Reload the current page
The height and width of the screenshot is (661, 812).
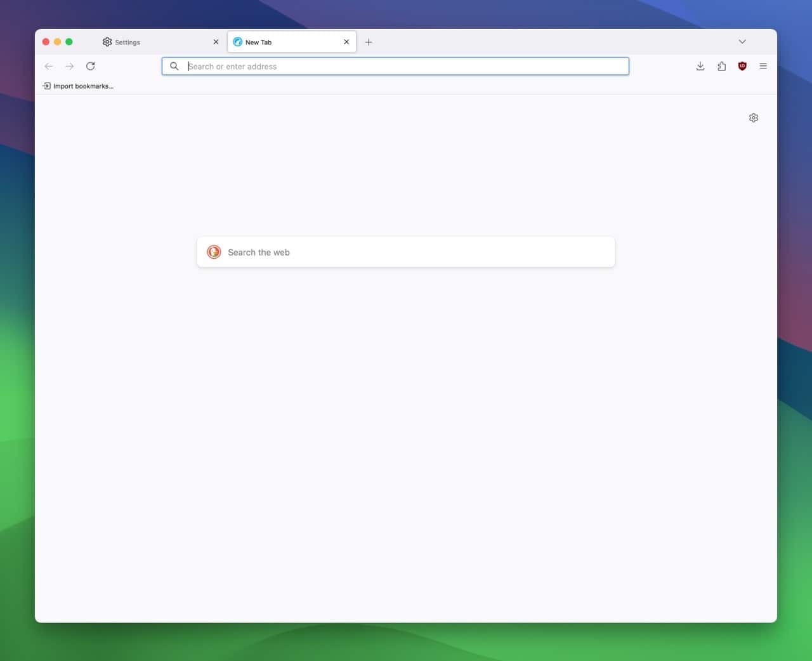tap(91, 66)
